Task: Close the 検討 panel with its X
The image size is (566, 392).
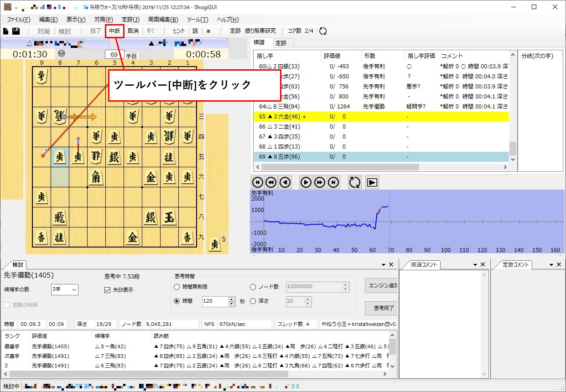Action: tap(391, 264)
